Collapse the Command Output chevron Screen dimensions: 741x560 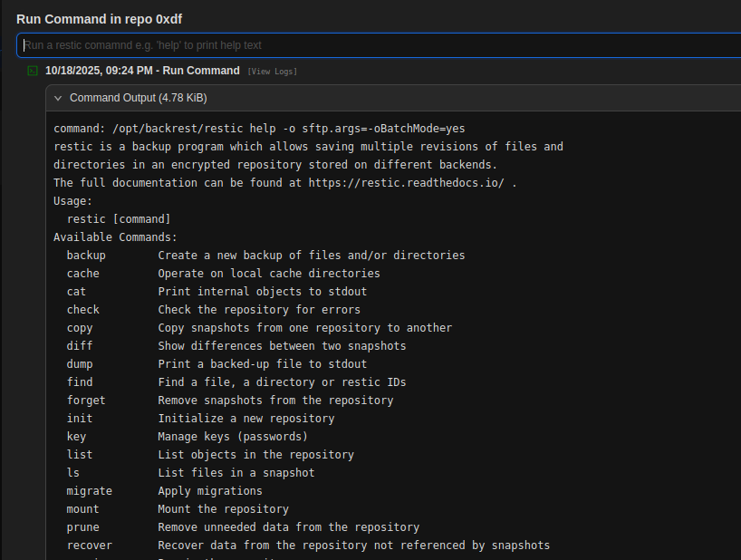pos(58,98)
